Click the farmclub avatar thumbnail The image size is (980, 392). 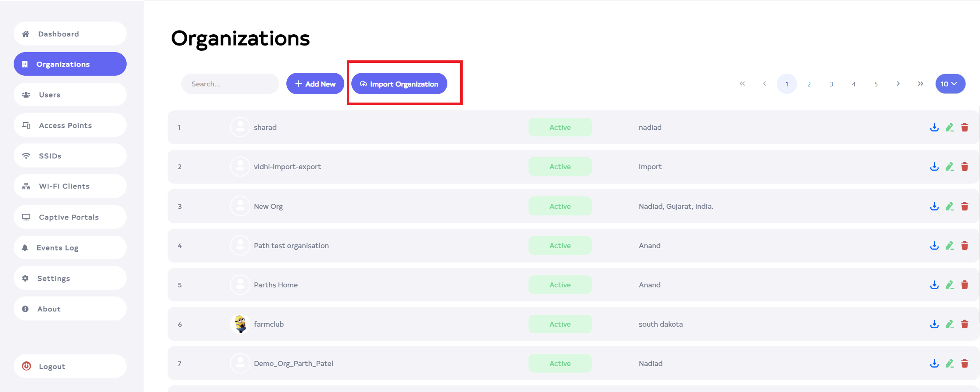[x=240, y=324]
